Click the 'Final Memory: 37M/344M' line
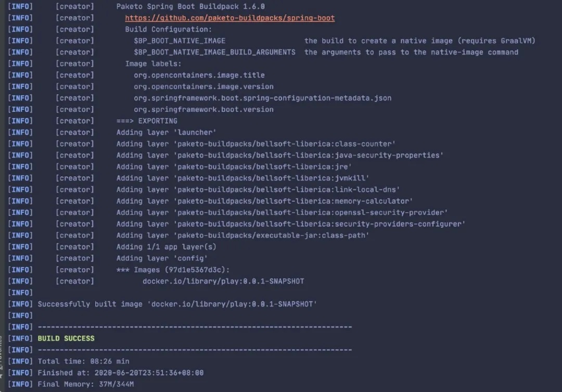Image resolution: width=562 pixels, height=392 pixels. (86, 385)
